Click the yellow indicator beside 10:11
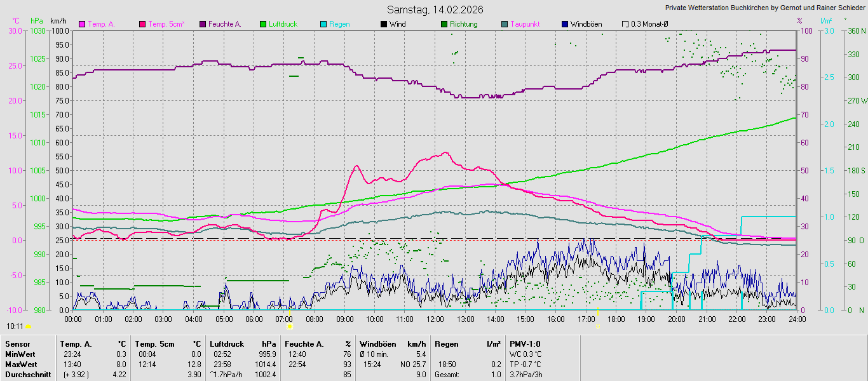 (x=28, y=326)
